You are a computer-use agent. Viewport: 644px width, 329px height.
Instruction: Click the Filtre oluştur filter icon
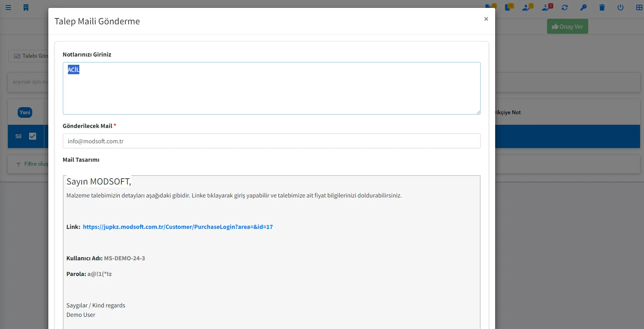pos(18,164)
